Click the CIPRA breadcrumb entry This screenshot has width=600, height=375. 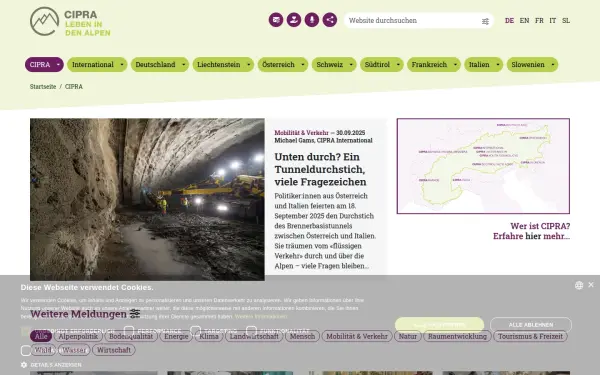coord(74,86)
